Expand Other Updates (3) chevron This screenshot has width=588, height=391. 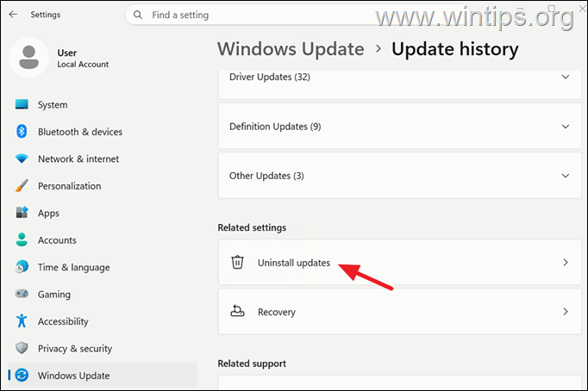566,176
